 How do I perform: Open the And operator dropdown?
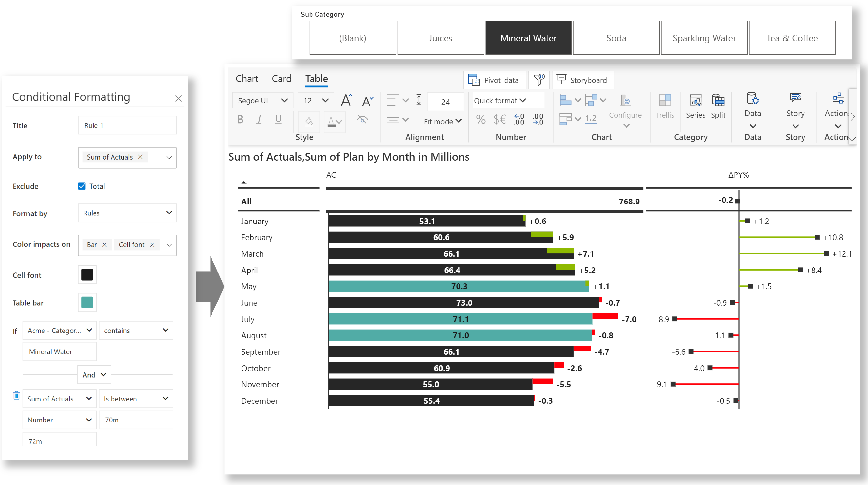pyautogui.click(x=94, y=375)
